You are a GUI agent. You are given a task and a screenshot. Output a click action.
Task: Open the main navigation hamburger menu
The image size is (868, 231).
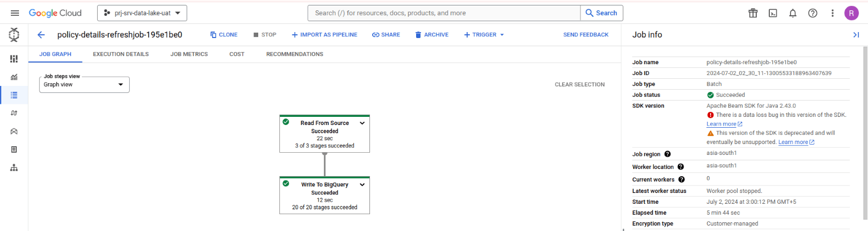pos(15,13)
